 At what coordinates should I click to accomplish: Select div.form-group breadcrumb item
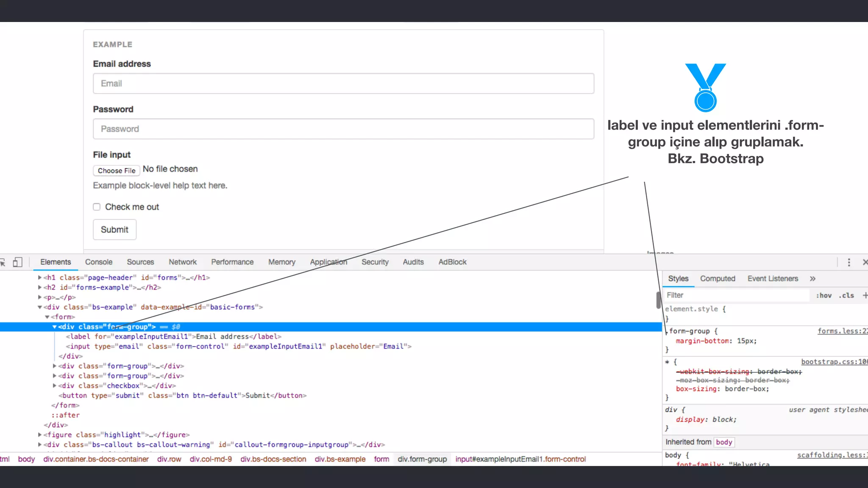pyautogui.click(x=422, y=459)
